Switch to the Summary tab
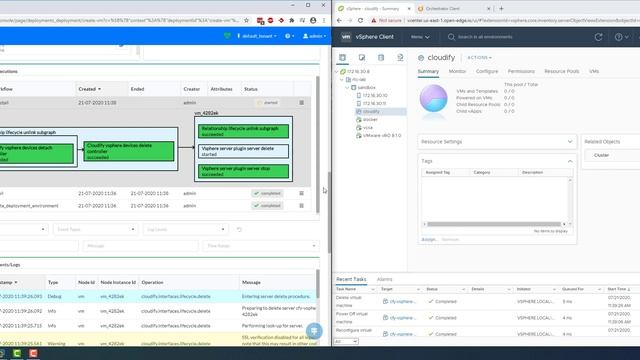Image resolution: width=640 pixels, height=360 pixels. point(428,71)
